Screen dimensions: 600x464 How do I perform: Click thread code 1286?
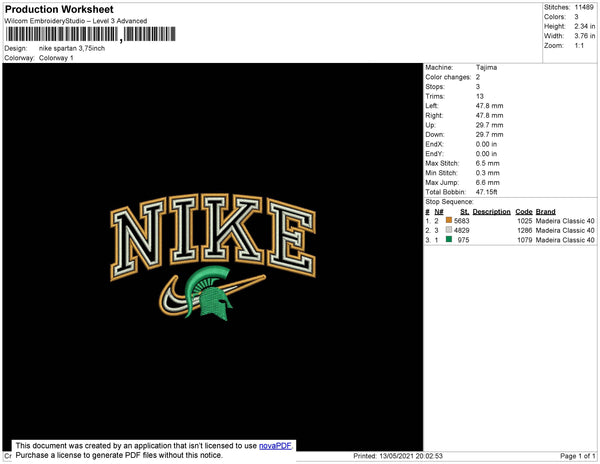tap(524, 230)
